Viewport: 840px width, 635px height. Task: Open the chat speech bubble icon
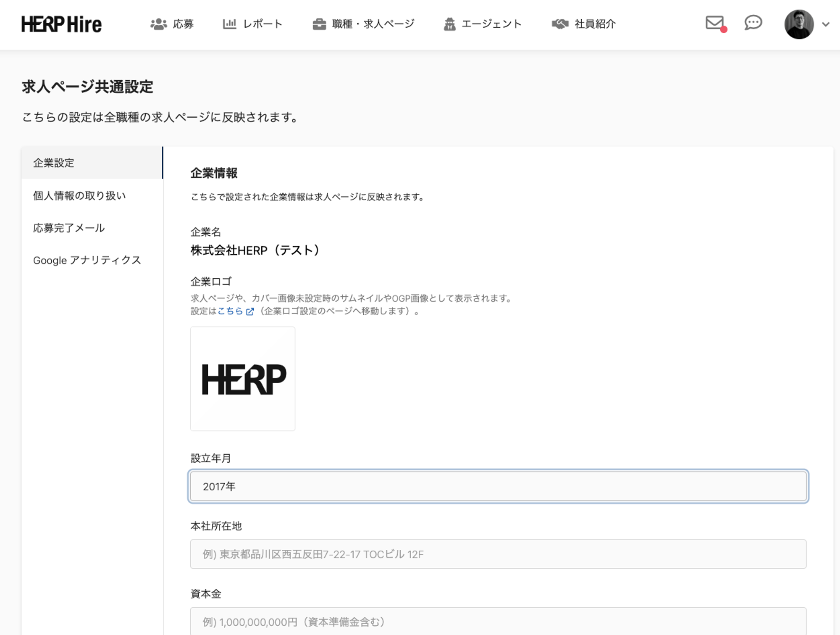[753, 23]
